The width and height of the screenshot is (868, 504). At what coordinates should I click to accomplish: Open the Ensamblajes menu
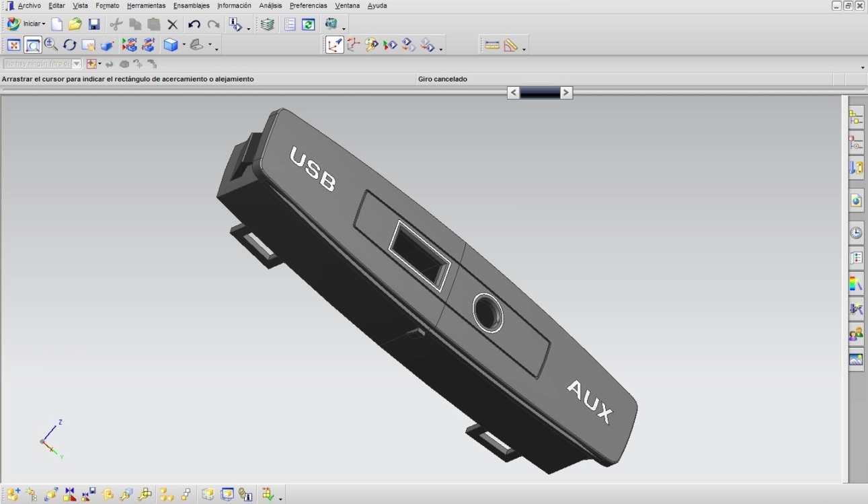point(191,5)
